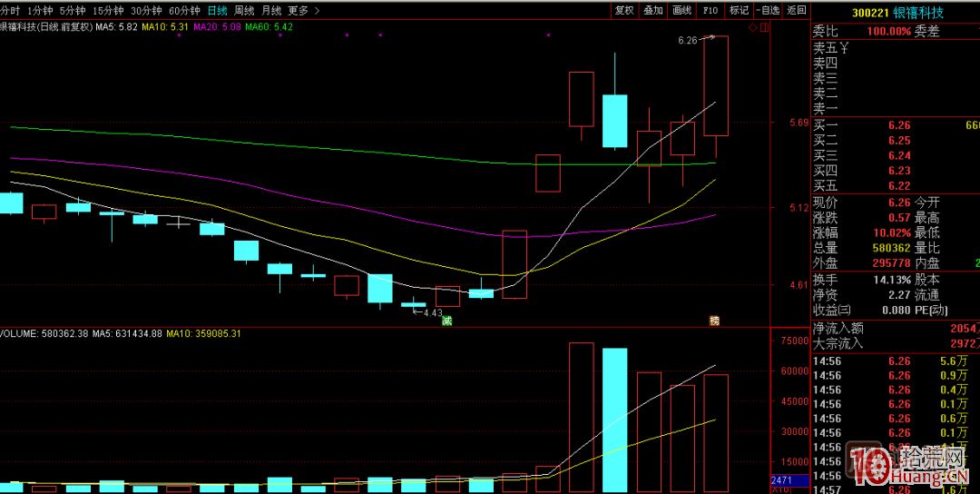Image resolution: width=980 pixels, height=494 pixels.
Task: Click the 返回 back button
Action: (x=796, y=11)
